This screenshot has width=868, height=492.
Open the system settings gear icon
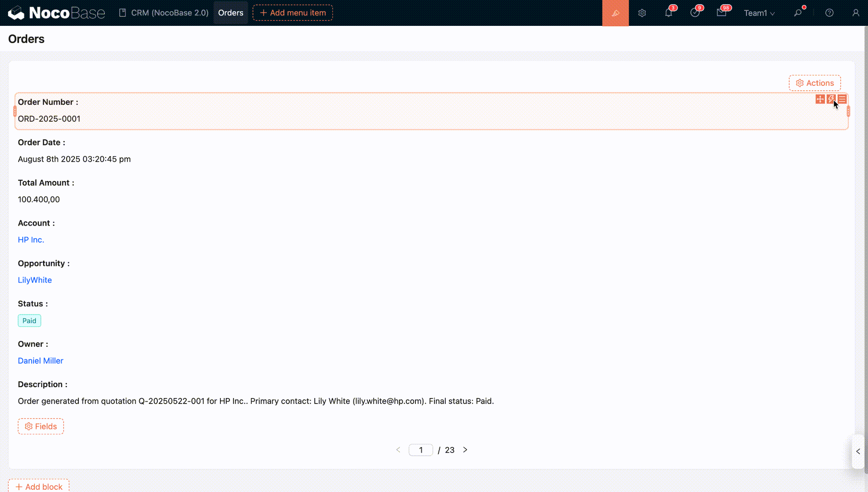coord(642,13)
